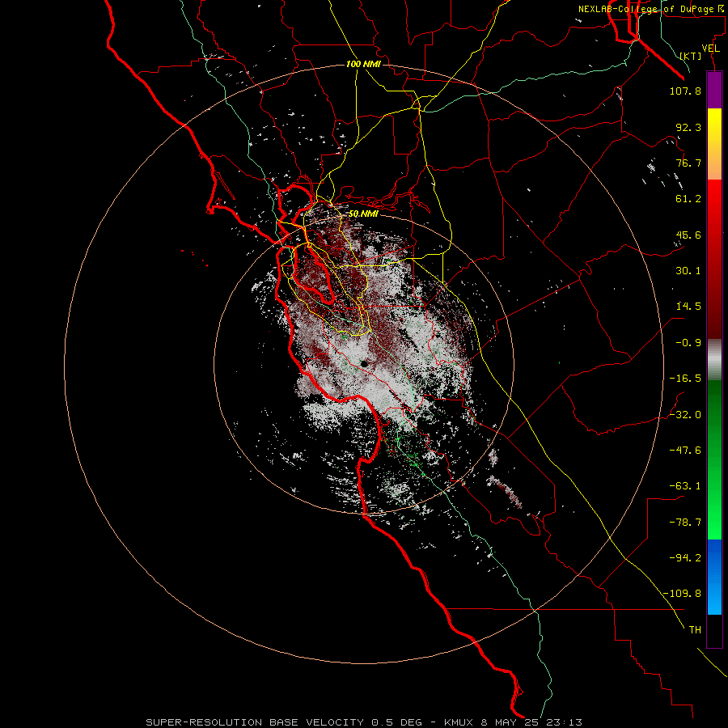The image size is (728, 728).
Task: Select the 30.1 knot scale value
Action: pyautogui.click(x=688, y=271)
